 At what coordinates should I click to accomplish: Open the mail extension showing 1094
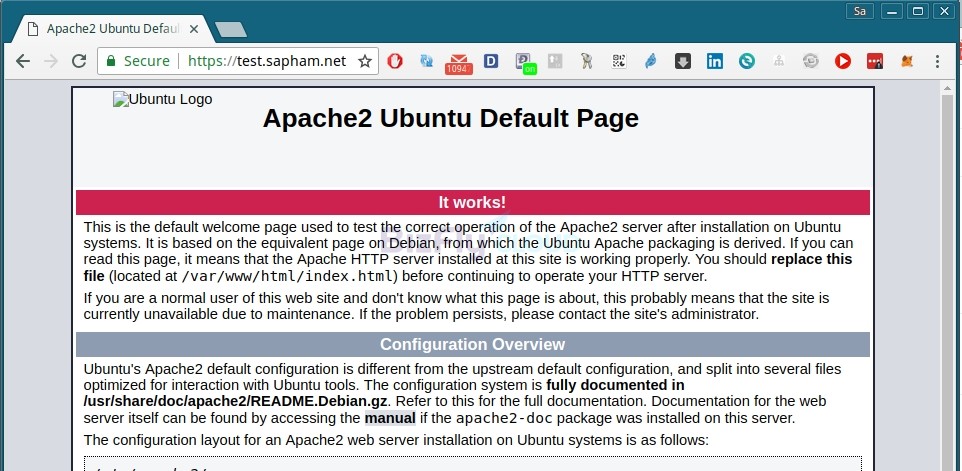458,63
